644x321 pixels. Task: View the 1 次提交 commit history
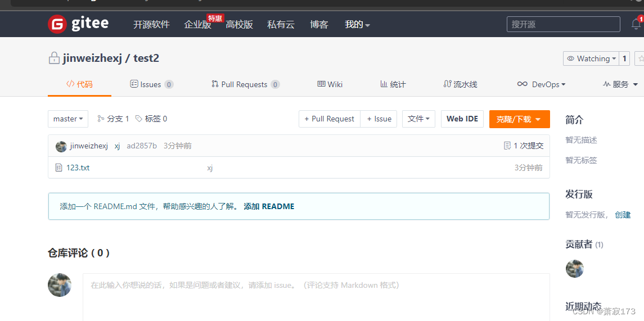(524, 146)
